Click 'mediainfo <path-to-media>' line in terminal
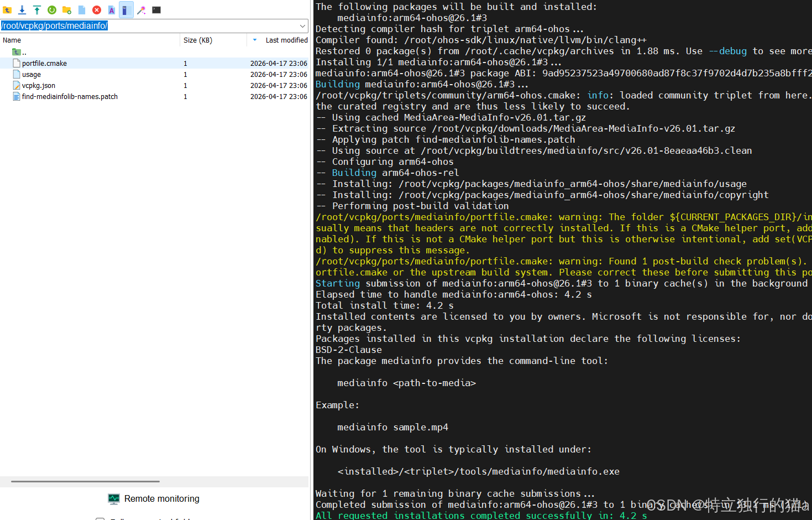This screenshot has width=812, height=520. pos(407,383)
